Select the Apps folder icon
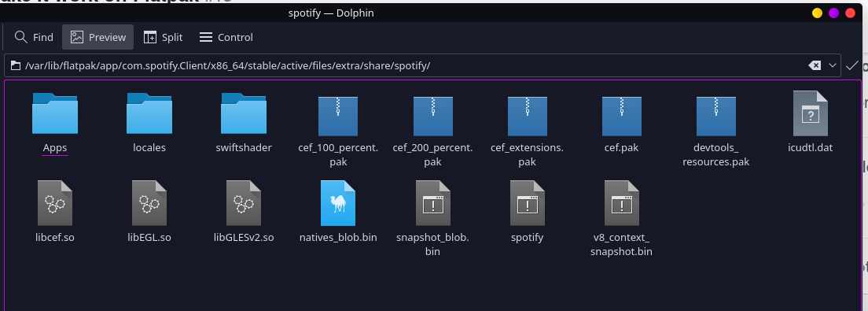This screenshot has height=311, width=868. point(55,113)
